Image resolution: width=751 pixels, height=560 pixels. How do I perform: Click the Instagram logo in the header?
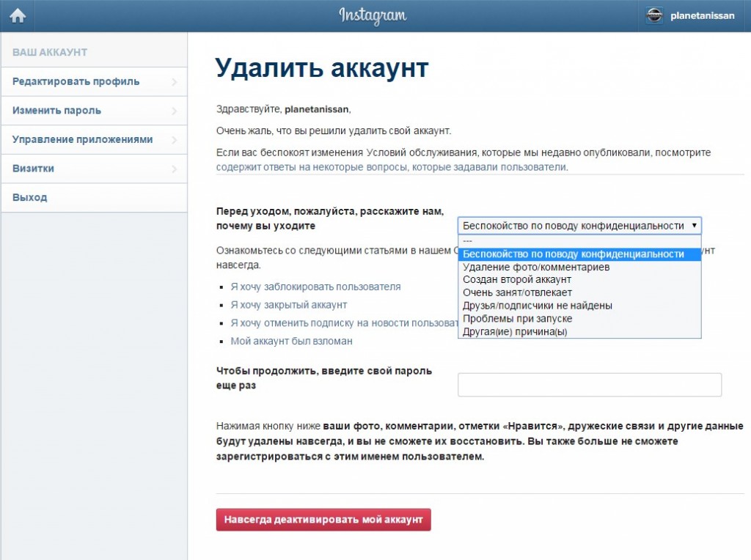point(373,16)
